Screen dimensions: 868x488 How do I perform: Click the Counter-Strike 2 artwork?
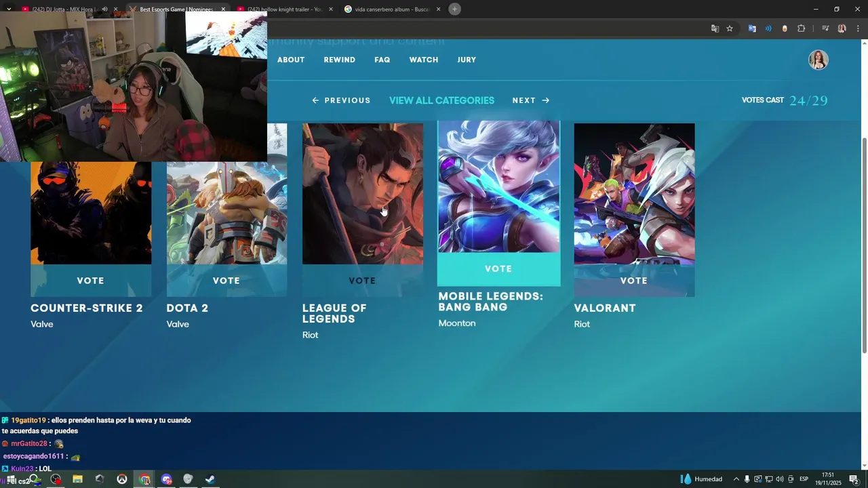pos(91,213)
